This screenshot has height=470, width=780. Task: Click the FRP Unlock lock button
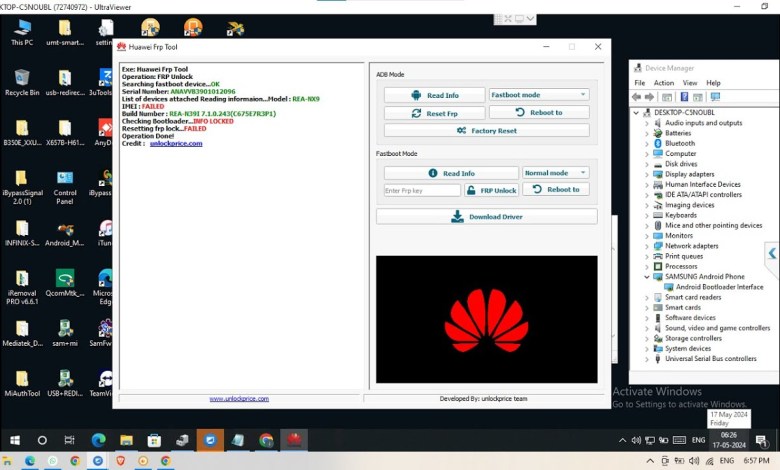[491, 190]
